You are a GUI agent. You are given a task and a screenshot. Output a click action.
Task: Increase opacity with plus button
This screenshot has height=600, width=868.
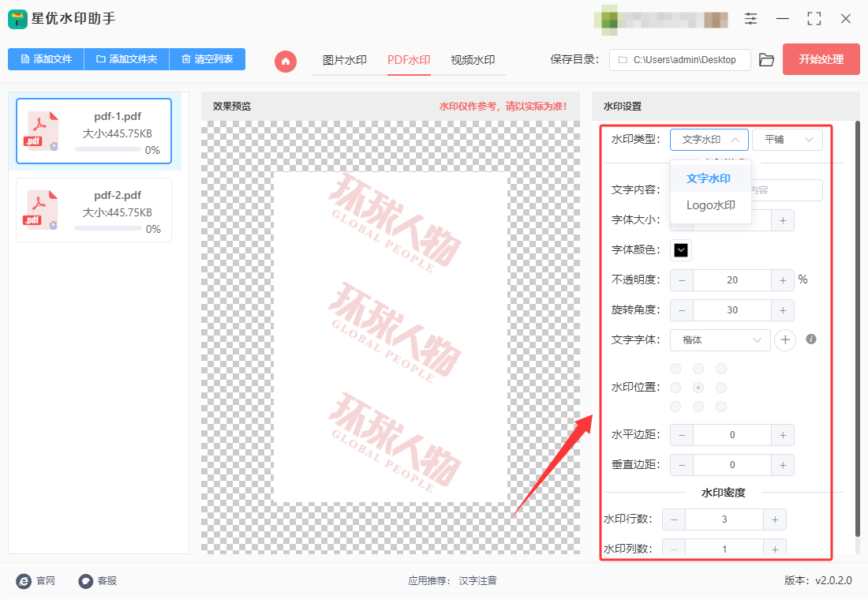coord(783,280)
